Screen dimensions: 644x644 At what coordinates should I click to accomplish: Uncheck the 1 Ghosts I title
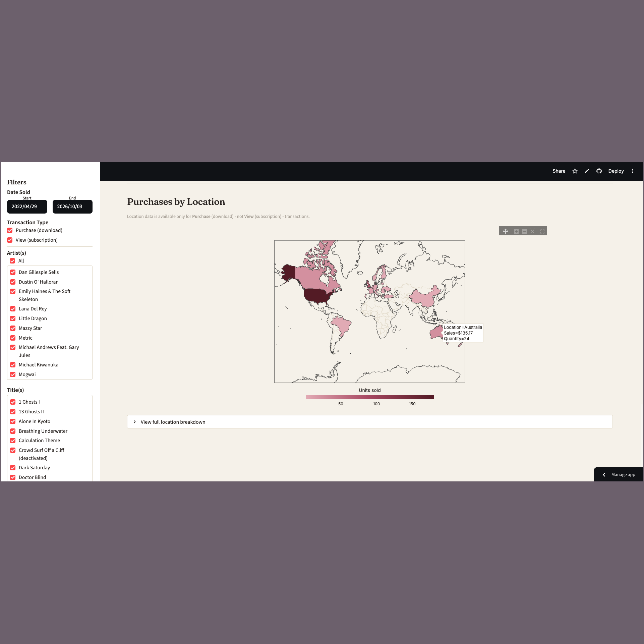click(13, 402)
